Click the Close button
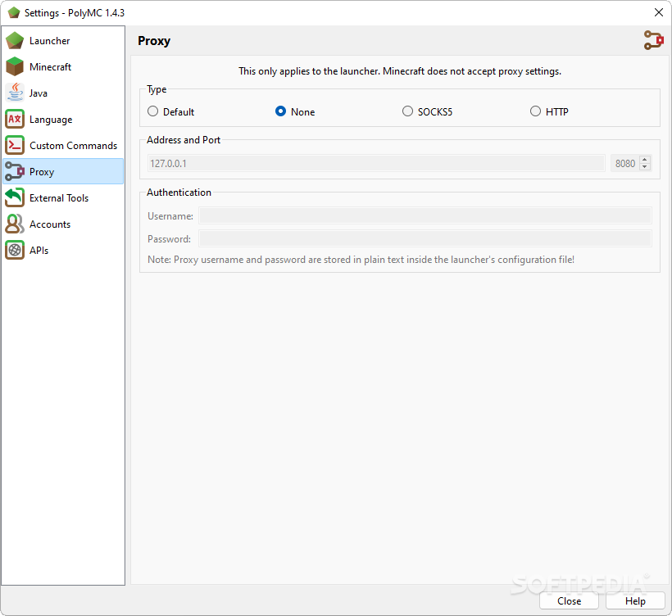 point(569,600)
